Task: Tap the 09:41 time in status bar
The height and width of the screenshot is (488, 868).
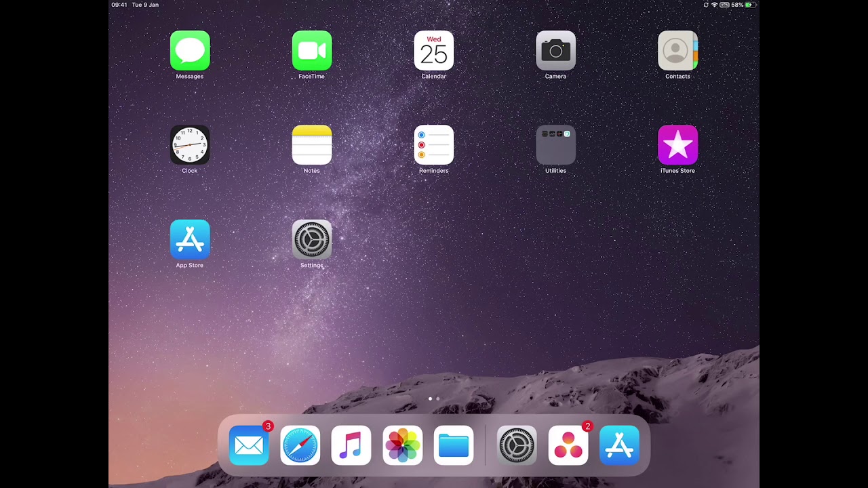Action: click(119, 5)
